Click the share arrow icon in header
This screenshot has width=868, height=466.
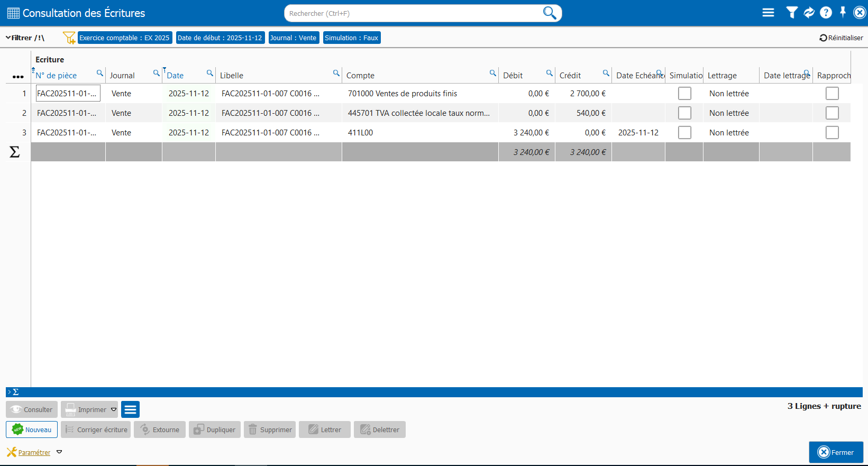809,13
